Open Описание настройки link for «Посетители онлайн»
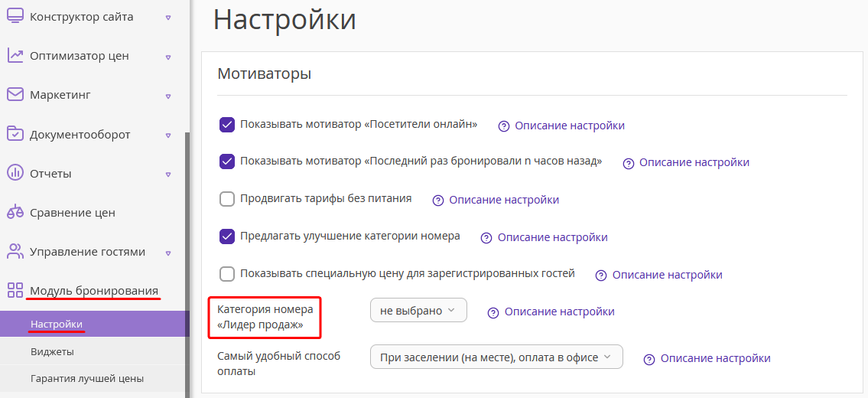The width and height of the screenshot is (868, 398). click(570, 126)
